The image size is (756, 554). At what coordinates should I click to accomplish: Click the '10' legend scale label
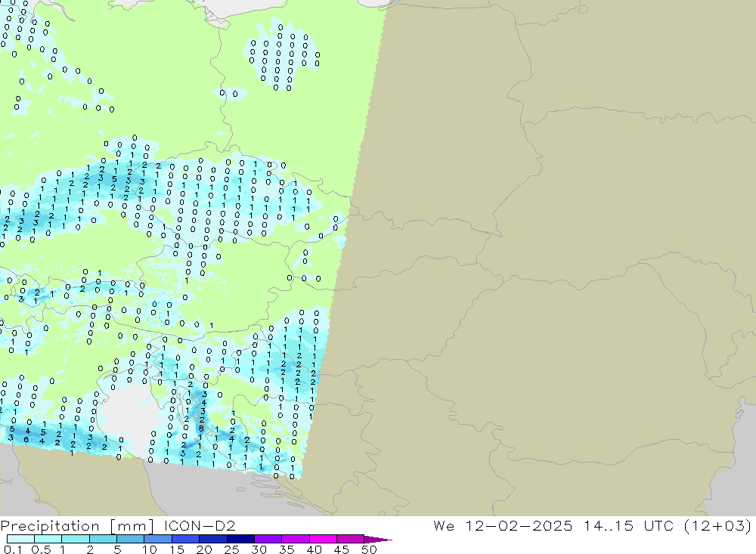pos(150,549)
